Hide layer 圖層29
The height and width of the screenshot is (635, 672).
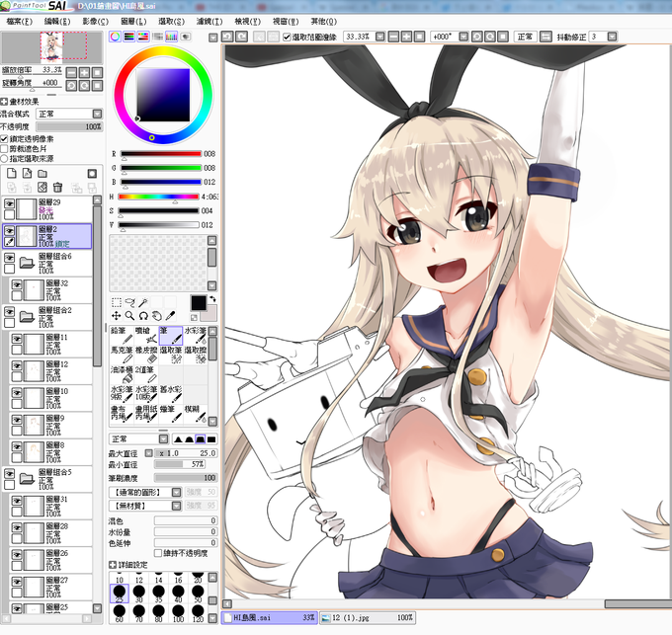click(9, 203)
